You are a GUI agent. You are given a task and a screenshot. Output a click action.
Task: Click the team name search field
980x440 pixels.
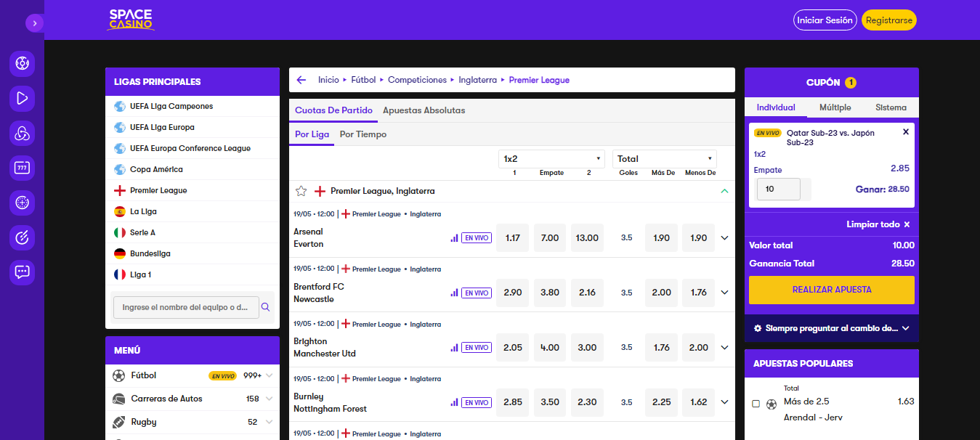[186, 307]
